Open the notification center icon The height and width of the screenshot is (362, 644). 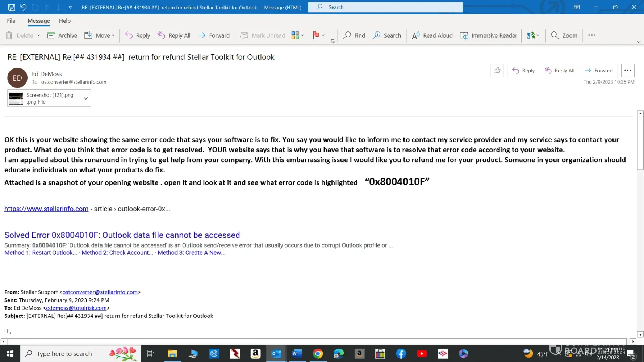pyautogui.click(x=631, y=354)
